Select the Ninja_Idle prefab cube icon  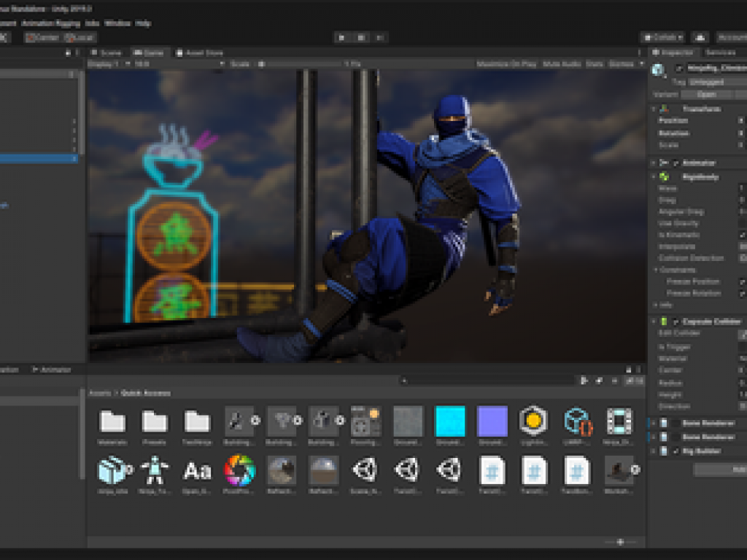(x=112, y=470)
